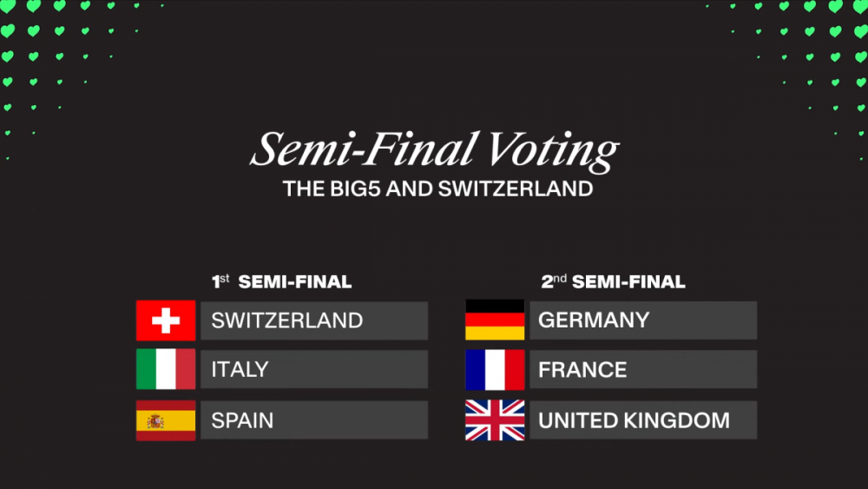Click the coat of arms on Spain's flag
The height and width of the screenshot is (489, 868).
(x=155, y=421)
